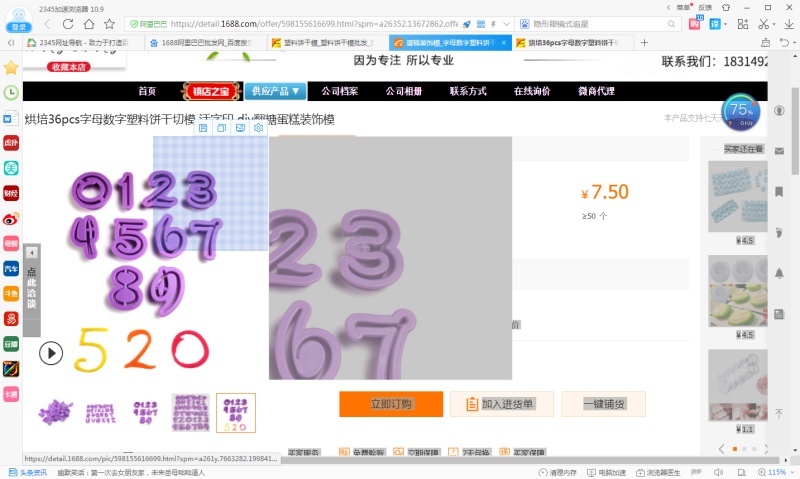Viewport: 800px width, 479px height.
Task: Click the 加入进货单 button
Action: (500, 404)
